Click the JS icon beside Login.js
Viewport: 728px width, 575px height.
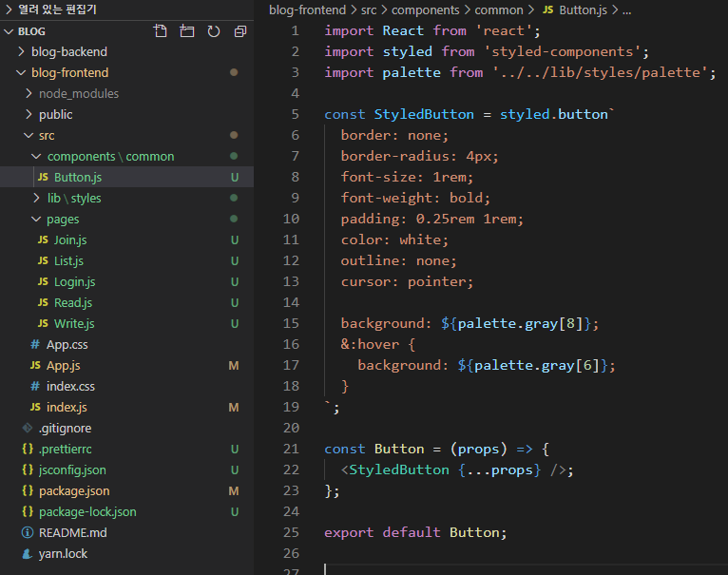43,281
